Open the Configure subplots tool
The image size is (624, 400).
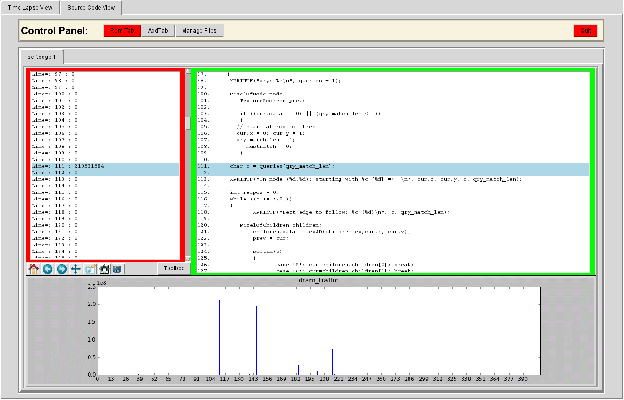(x=104, y=269)
